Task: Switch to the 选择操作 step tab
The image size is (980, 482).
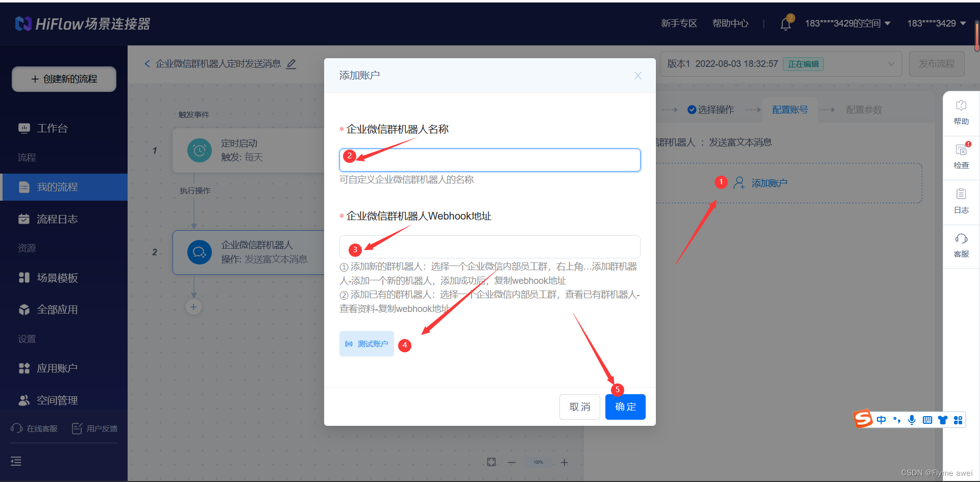Action: point(710,110)
